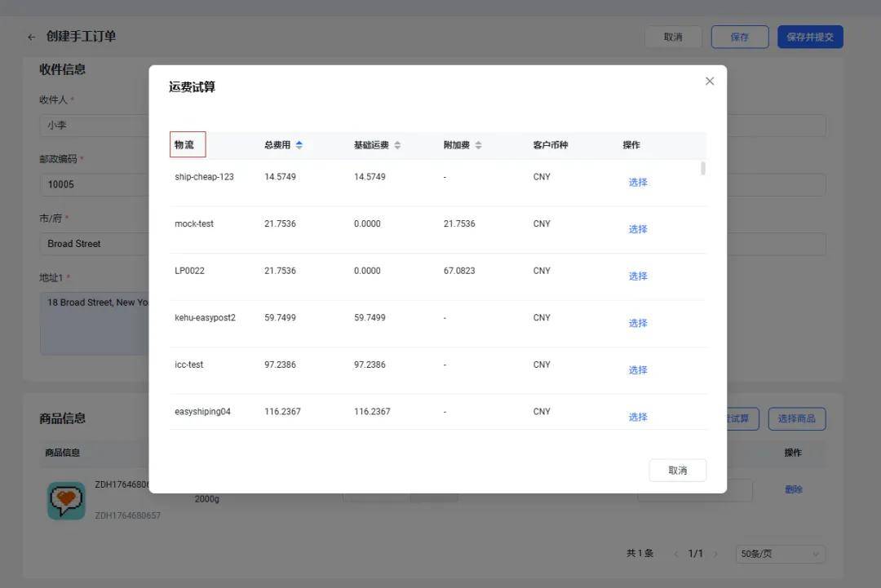Click the 保存 button at the top

click(x=739, y=36)
